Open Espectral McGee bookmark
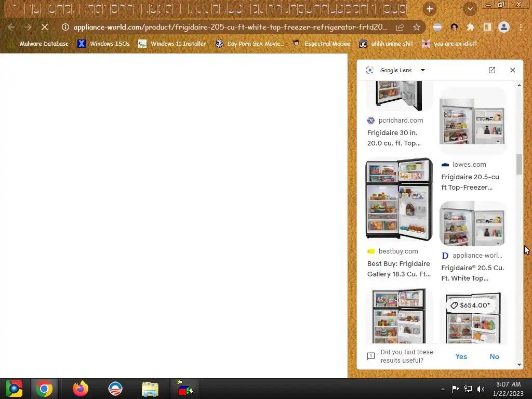 pos(321,44)
